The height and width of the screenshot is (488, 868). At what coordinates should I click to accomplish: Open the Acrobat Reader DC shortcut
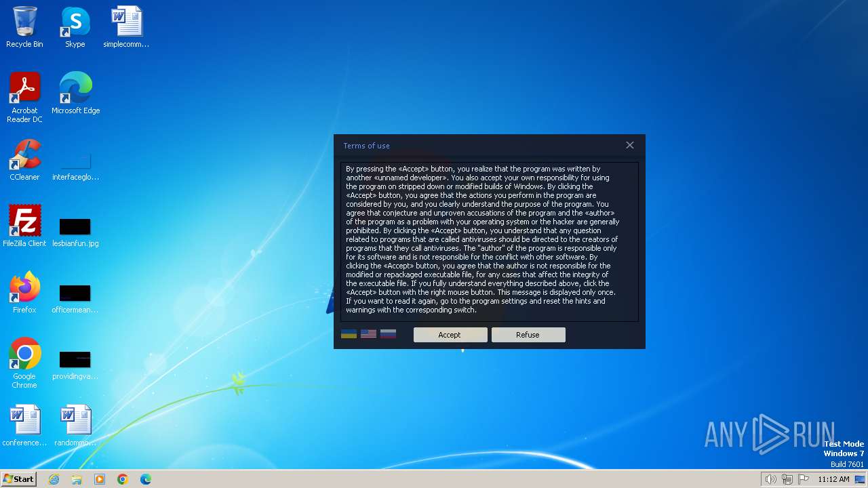[24, 98]
